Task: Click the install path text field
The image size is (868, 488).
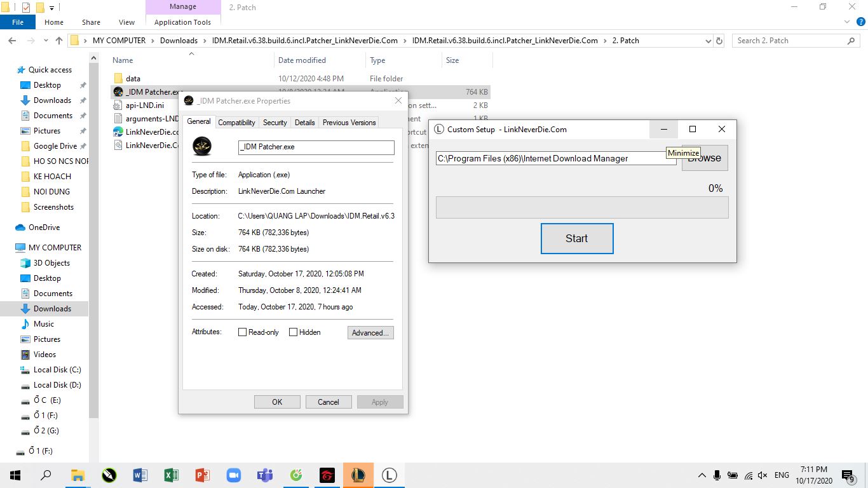Action: pos(556,158)
